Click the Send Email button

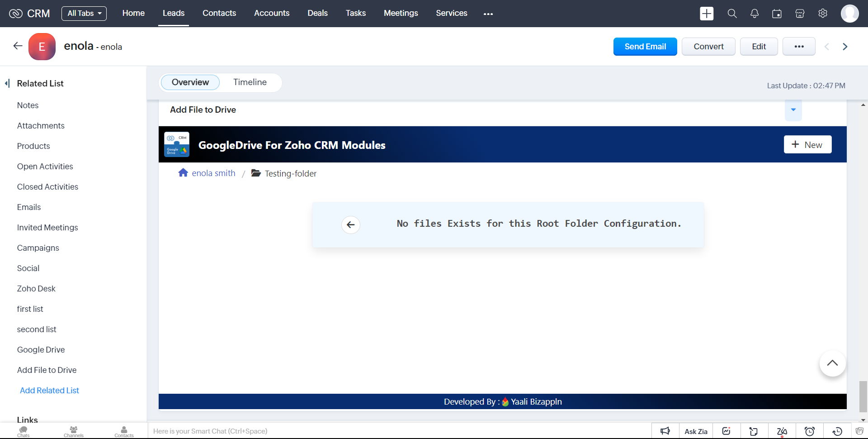(645, 47)
